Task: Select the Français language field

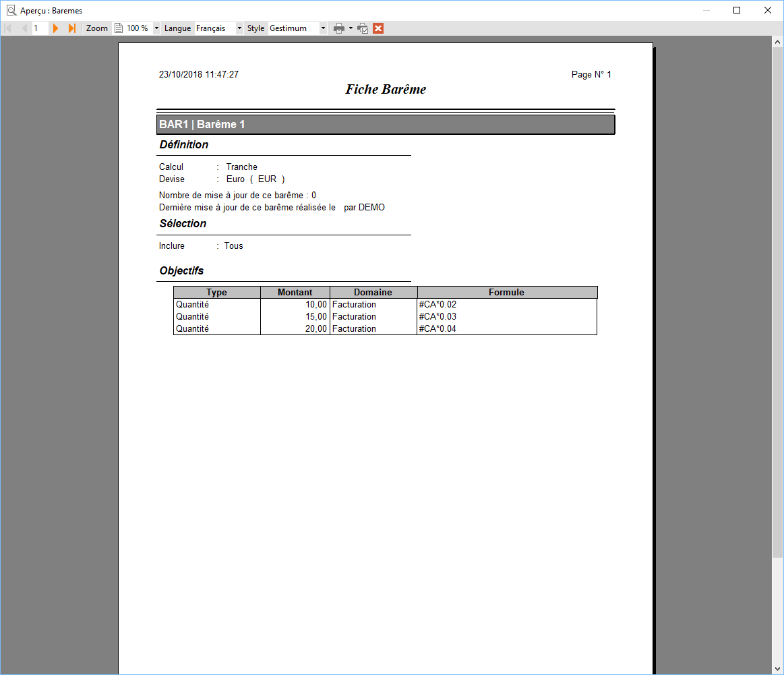Action: (x=215, y=28)
